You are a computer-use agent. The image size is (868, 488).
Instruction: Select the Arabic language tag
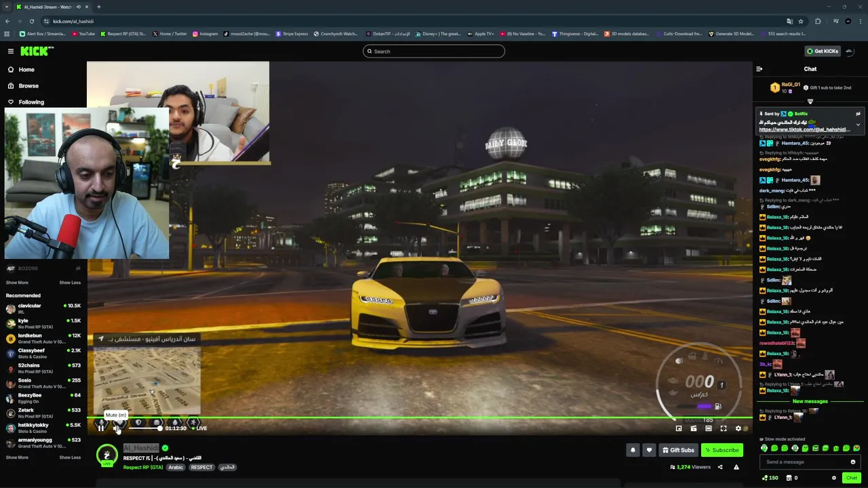click(x=176, y=467)
